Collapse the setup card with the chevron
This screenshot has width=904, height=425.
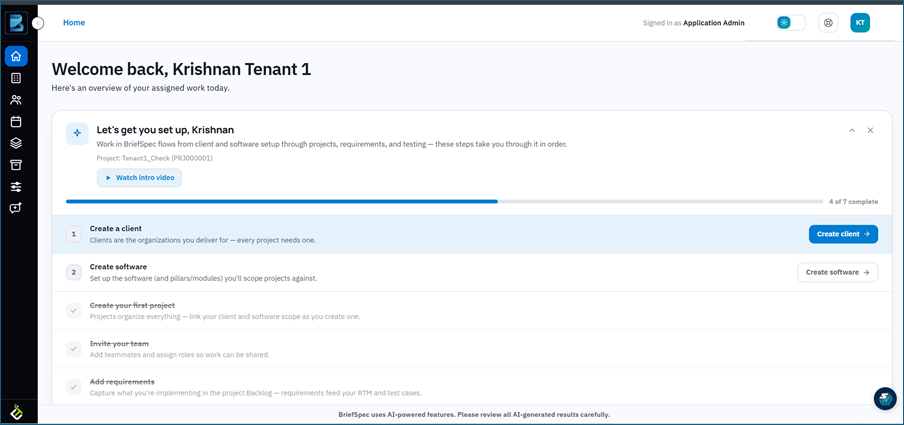[x=852, y=130]
